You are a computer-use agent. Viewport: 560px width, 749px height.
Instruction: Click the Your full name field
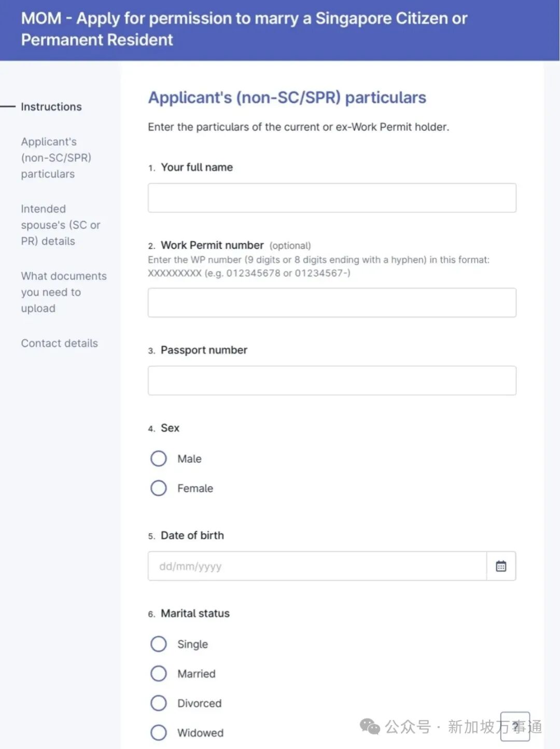point(332,198)
